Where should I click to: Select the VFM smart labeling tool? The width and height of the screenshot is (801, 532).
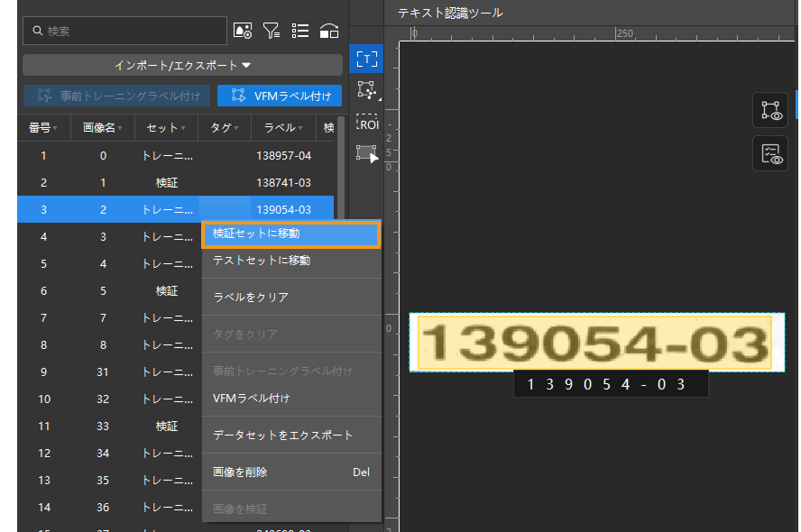(366, 89)
